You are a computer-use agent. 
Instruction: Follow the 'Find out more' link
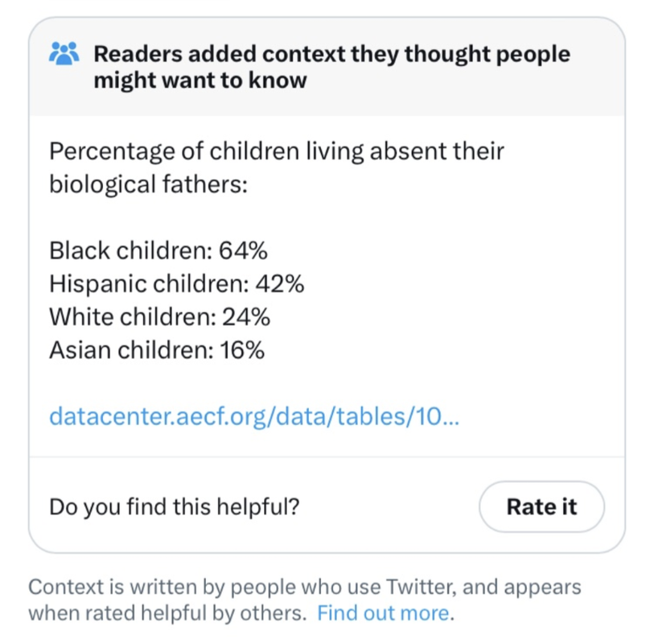[384, 613]
